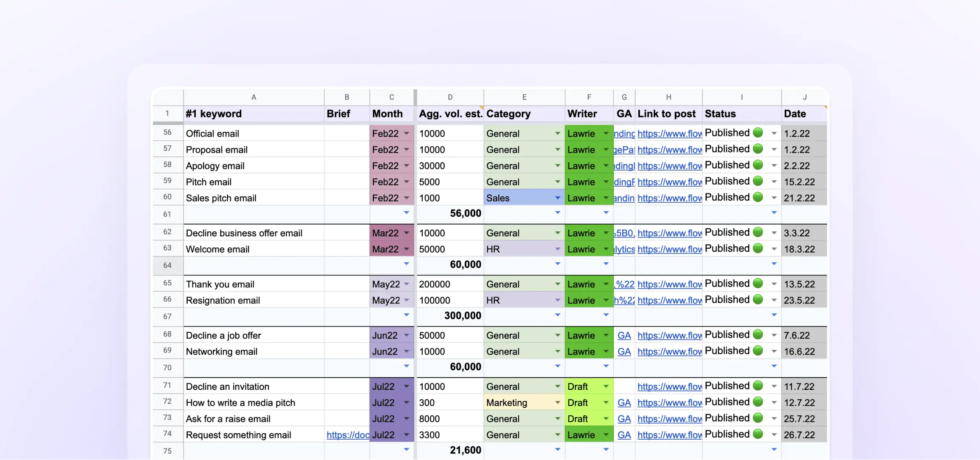Open the HR category dropdown for Resignation email
The image size is (980, 460).
coord(557,300)
